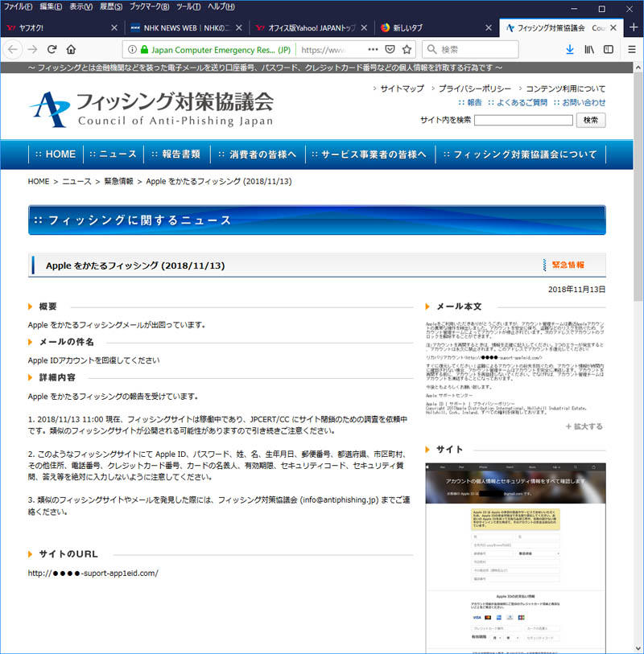Click the green padlock site identity icon

coord(145,49)
